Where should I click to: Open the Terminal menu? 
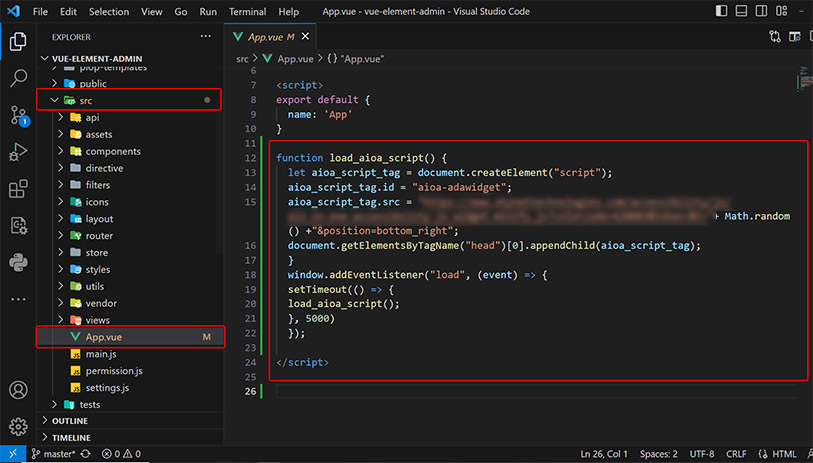[x=247, y=11]
